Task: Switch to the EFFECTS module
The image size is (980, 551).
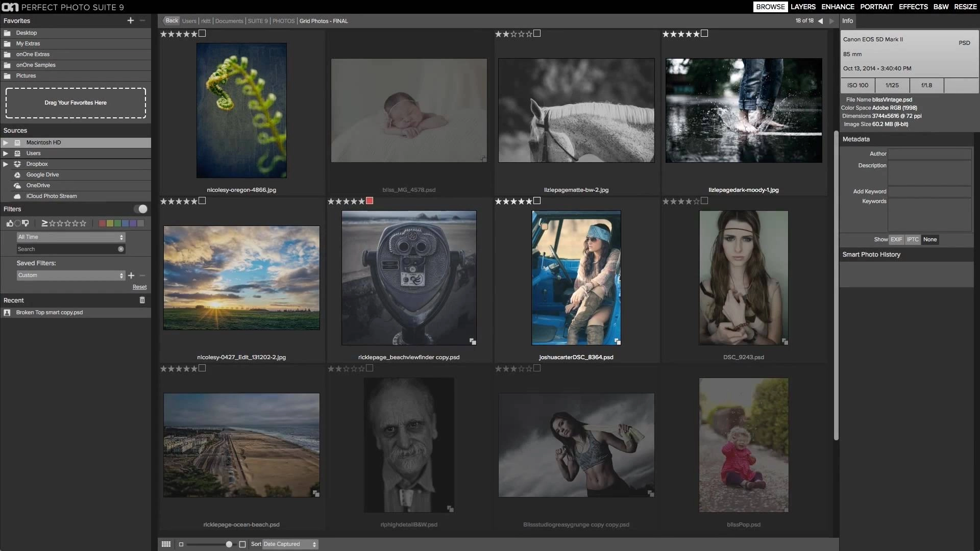Action: 913,7
